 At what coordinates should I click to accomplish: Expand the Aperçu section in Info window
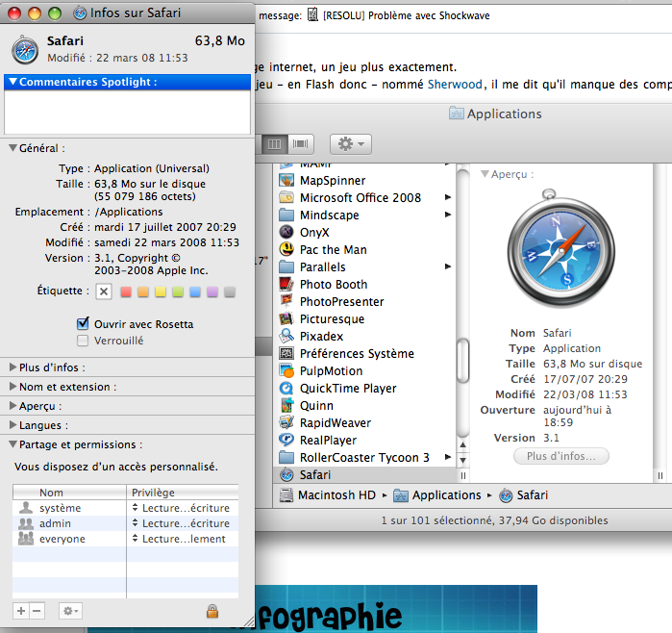pos(12,406)
